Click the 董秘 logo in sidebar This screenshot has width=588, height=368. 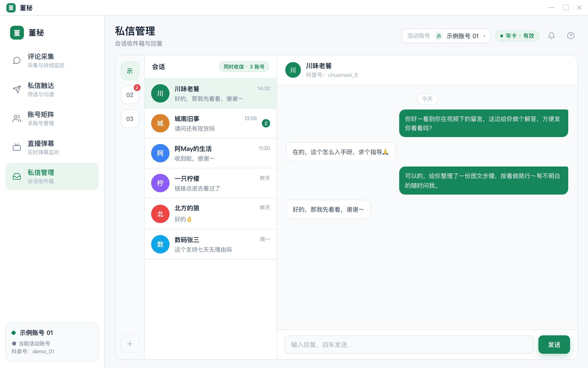pyautogui.click(x=17, y=33)
